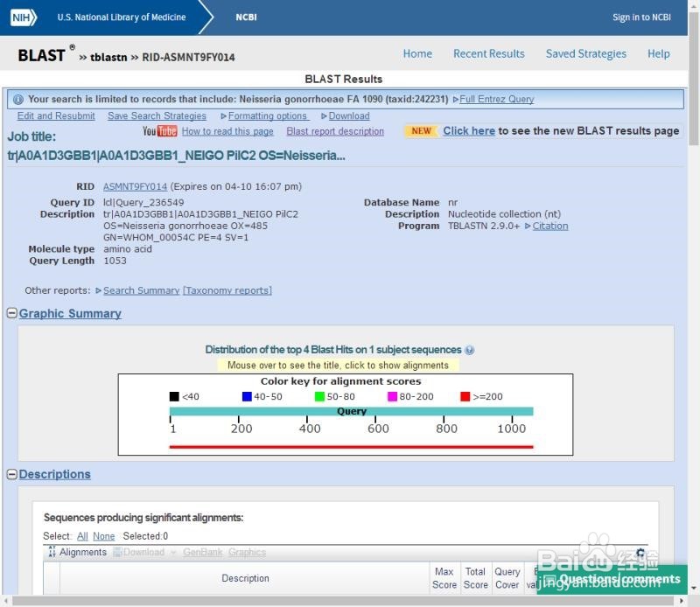
Task: Click the black <40 color key swatch
Action: (x=174, y=396)
